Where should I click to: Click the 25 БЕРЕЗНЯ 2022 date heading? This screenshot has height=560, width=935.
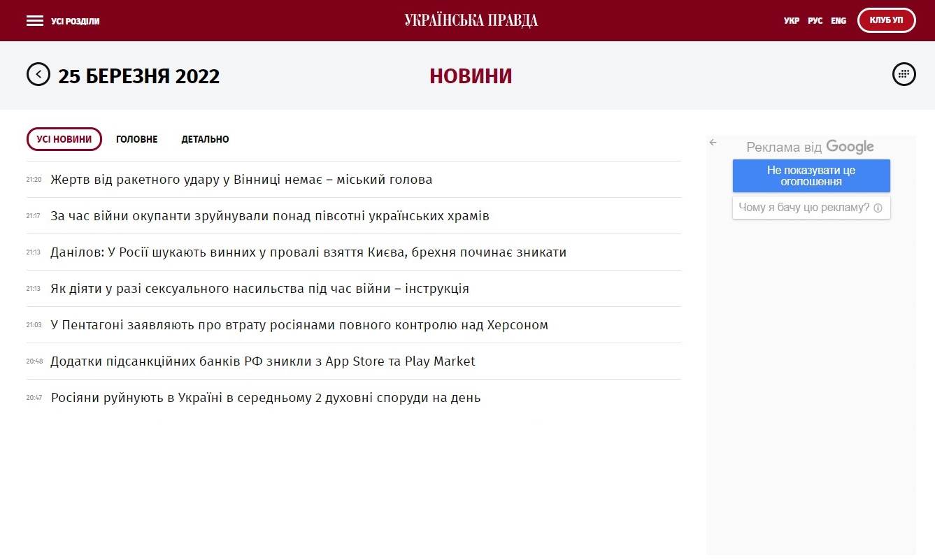point(139,76)
